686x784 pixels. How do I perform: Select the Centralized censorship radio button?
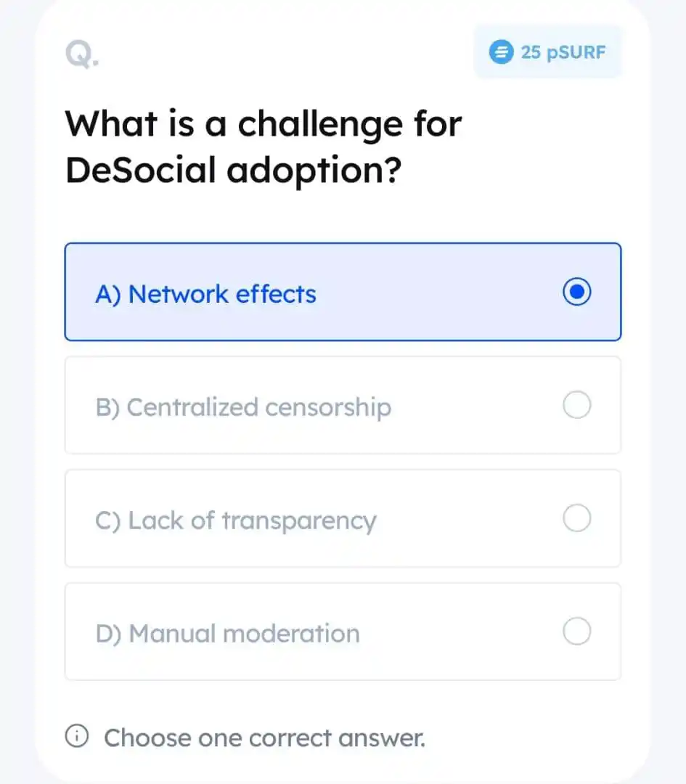tap(576, 404)
